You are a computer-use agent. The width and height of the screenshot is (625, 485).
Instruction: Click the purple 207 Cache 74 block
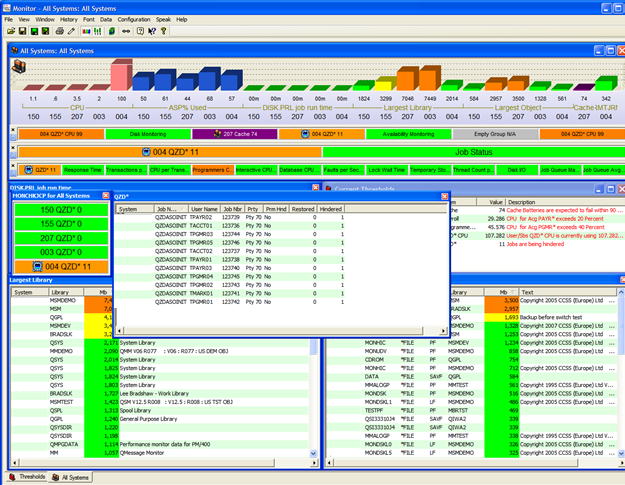tap(235, 133)
